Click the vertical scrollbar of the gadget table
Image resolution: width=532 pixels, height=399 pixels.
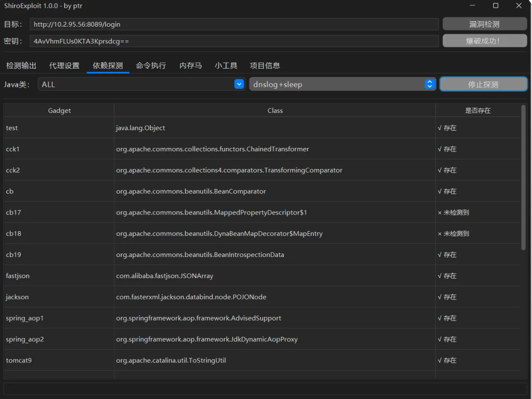tap(524, 178)
